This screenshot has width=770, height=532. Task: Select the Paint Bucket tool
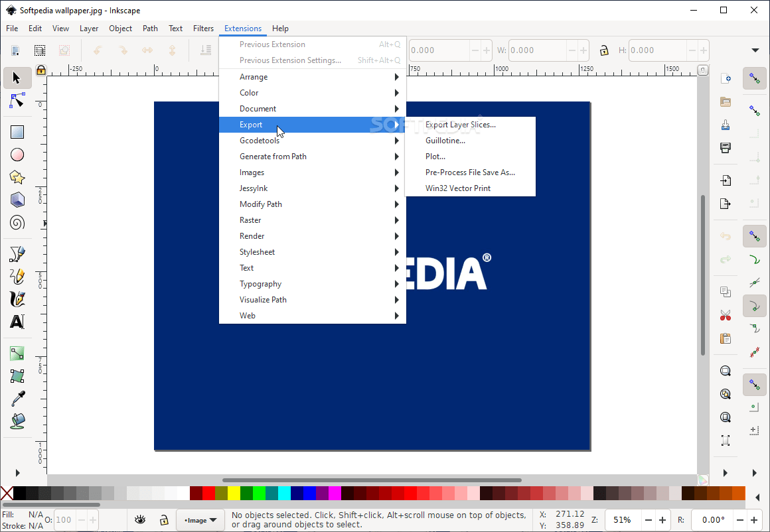[17, 421]
